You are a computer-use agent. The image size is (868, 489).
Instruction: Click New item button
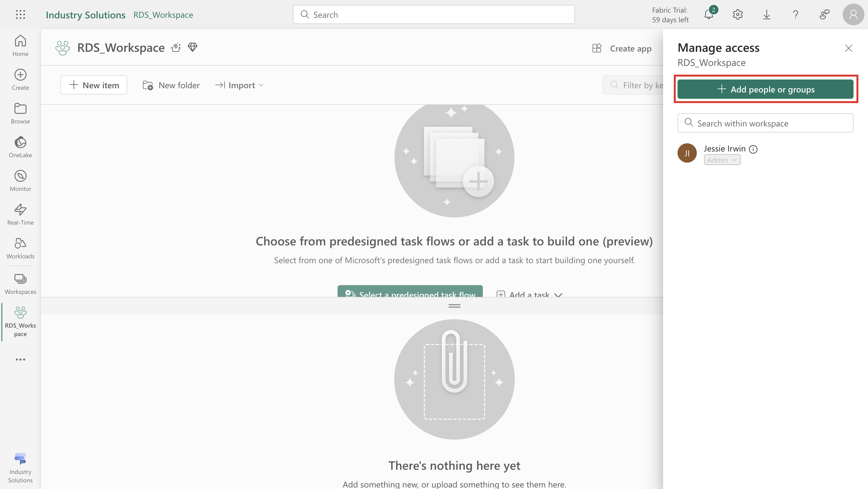pyautogui.click(x=94, y=85)
